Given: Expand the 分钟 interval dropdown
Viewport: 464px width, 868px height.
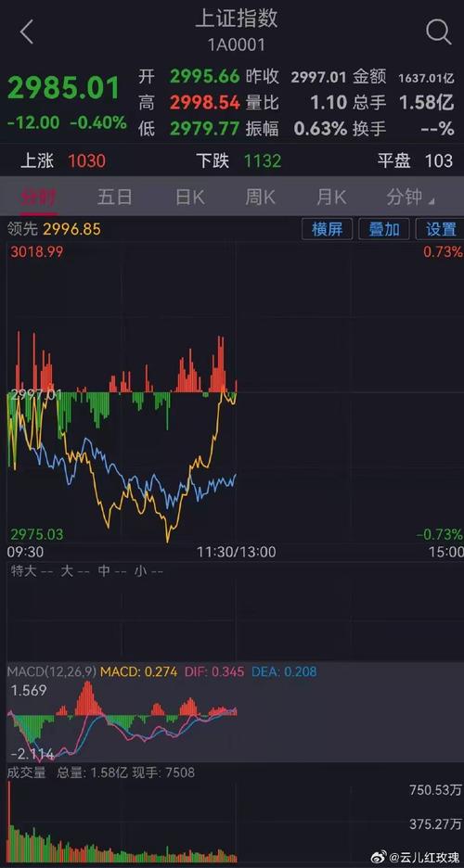Looking at the screenshot, I should [410, 197].
